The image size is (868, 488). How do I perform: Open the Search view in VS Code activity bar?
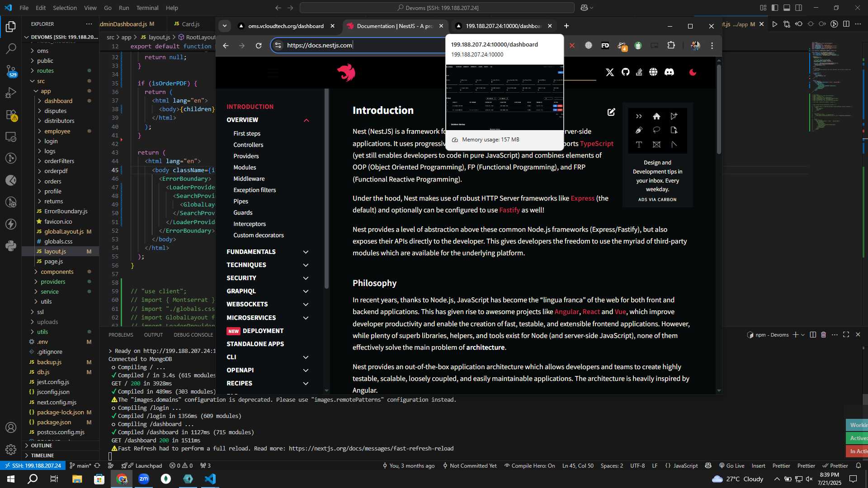[x=11, y=48]
